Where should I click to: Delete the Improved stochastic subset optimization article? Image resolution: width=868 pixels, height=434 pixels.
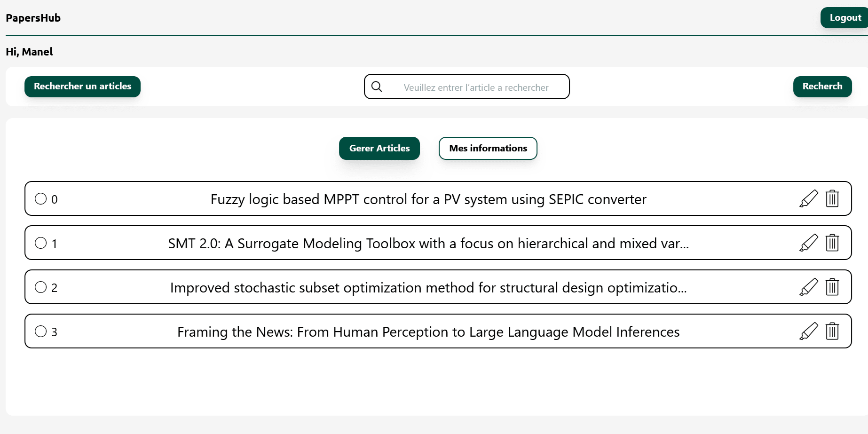(x=832, y=287)
